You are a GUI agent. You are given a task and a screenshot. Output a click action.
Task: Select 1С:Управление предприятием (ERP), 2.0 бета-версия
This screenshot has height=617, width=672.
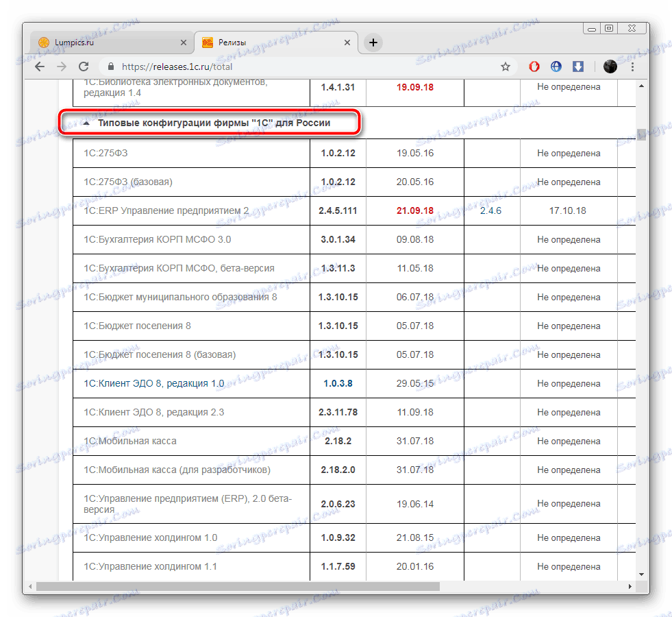[188, 504]
